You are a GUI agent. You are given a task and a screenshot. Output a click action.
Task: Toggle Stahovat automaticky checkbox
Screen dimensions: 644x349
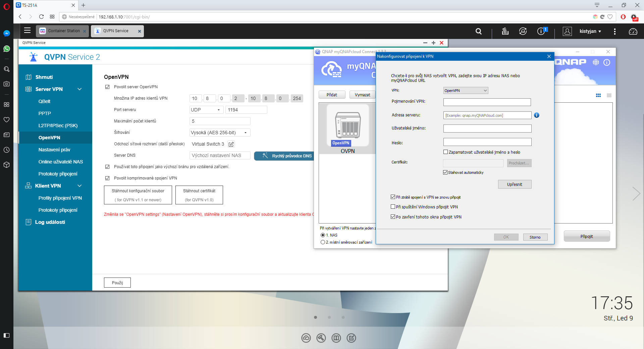(x=445, y=172)
